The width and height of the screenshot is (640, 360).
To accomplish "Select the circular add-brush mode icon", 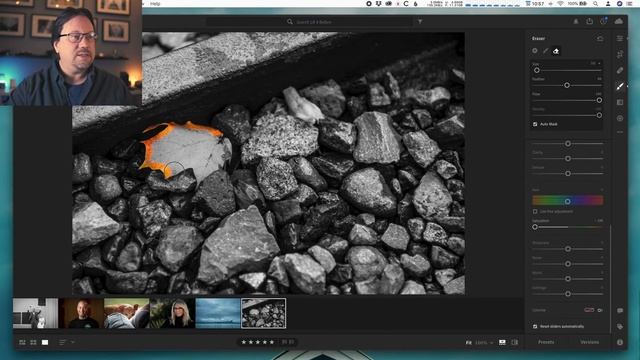I will coord(535,51).
